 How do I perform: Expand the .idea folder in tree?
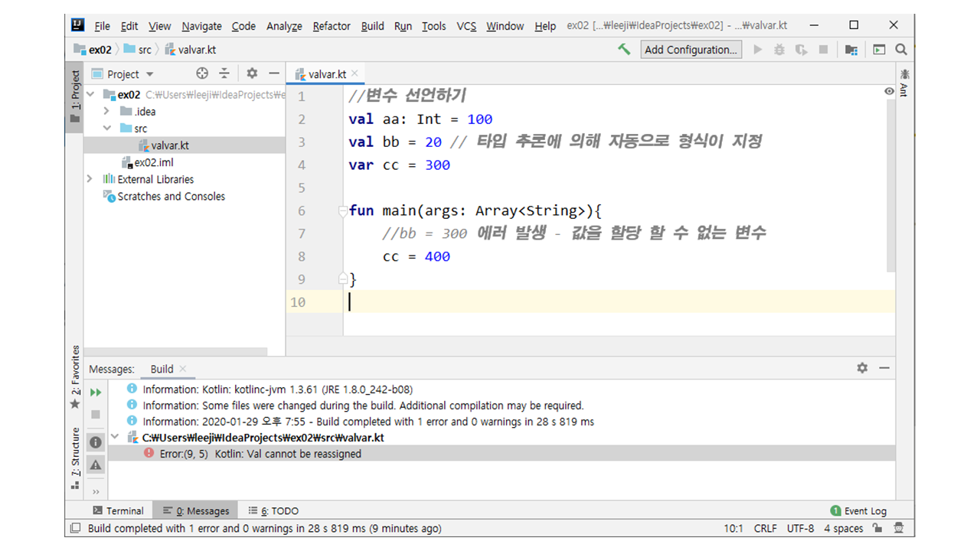[x=107, y=112]
